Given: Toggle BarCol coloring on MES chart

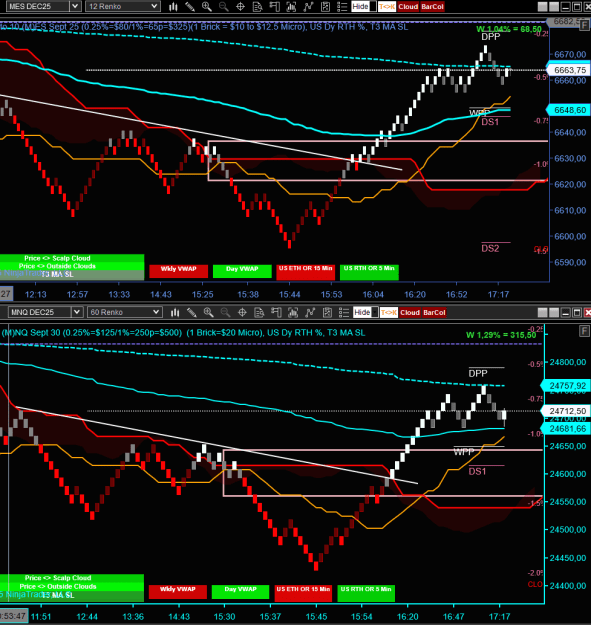Looking at the screenshot, I should (x=432, y=6).
